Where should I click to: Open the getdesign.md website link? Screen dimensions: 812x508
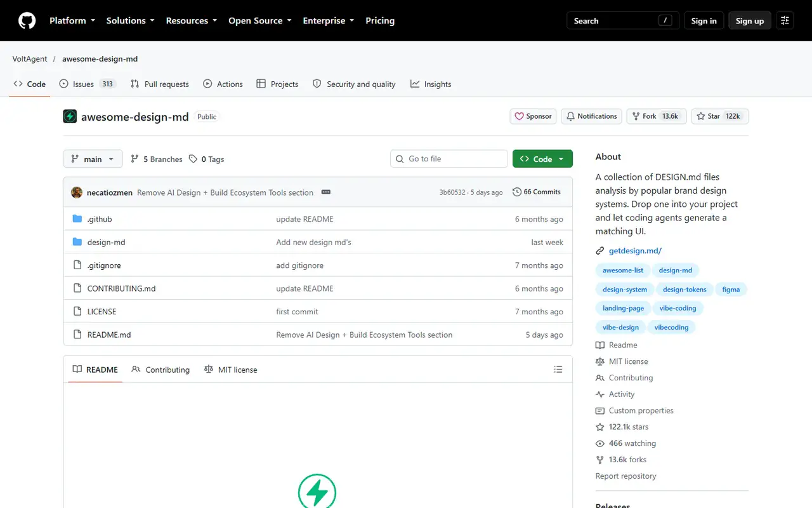(635, 251)
